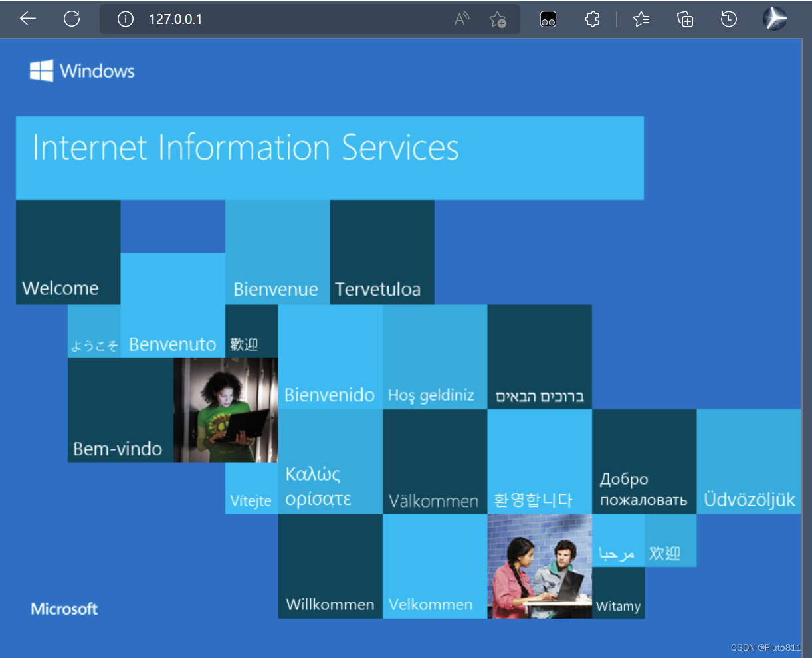The height and width of the screenshot is (658, 812).
Task: Click the Добро пожаловать tile
Action: tap(644, 461)
